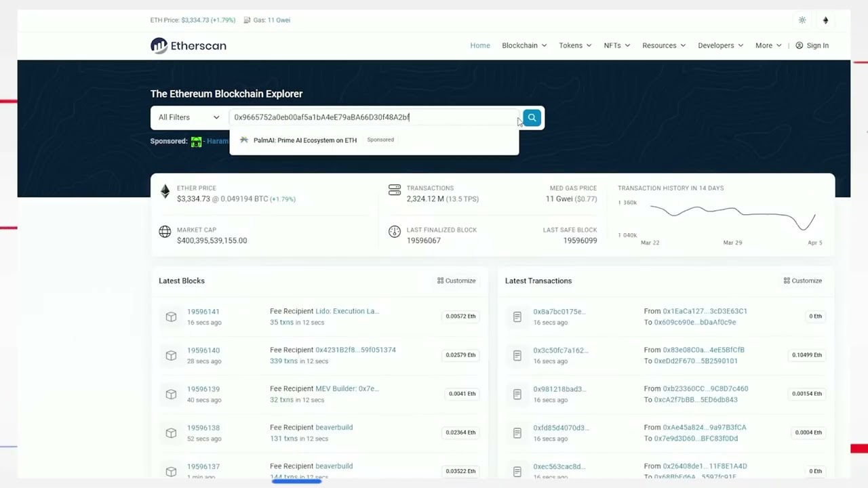The height and width of the screenshot is (488, 868).
Task: Click the search magnifier button
Action: click(x=532, y=118)
